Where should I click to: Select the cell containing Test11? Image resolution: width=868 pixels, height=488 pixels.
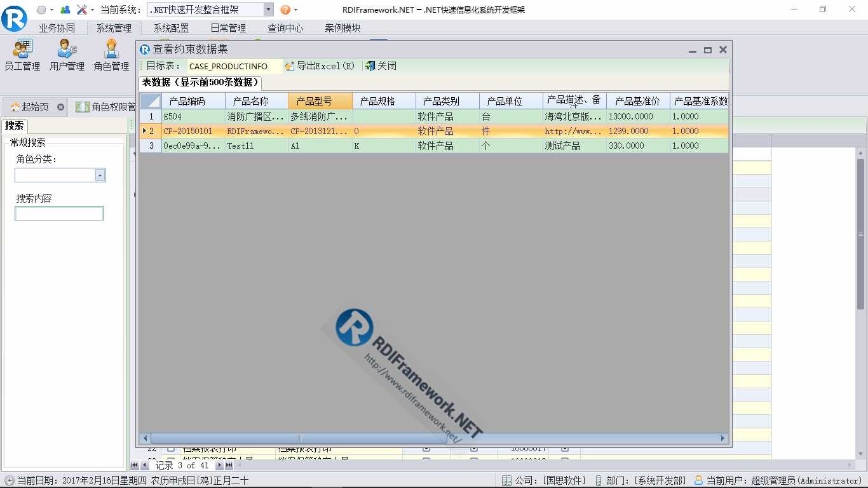pos(257,146)
